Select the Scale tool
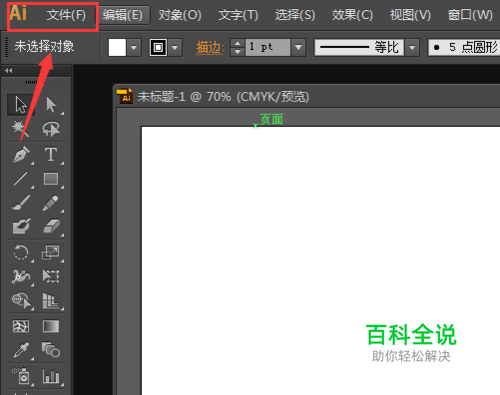Image resolution: width=500 pixels, height=395 pixels. (51, 253)
